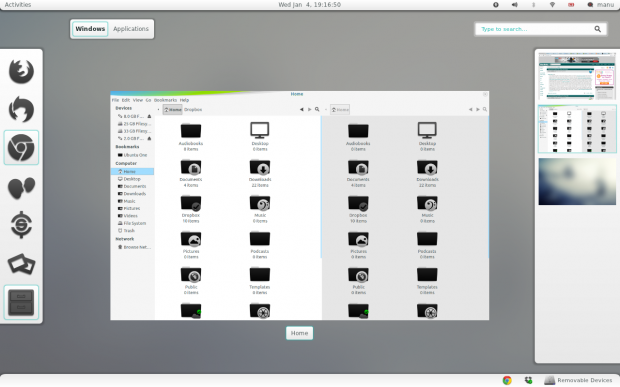
Task: Open the accessibility menu icon
Action: [x=495, y=5]
